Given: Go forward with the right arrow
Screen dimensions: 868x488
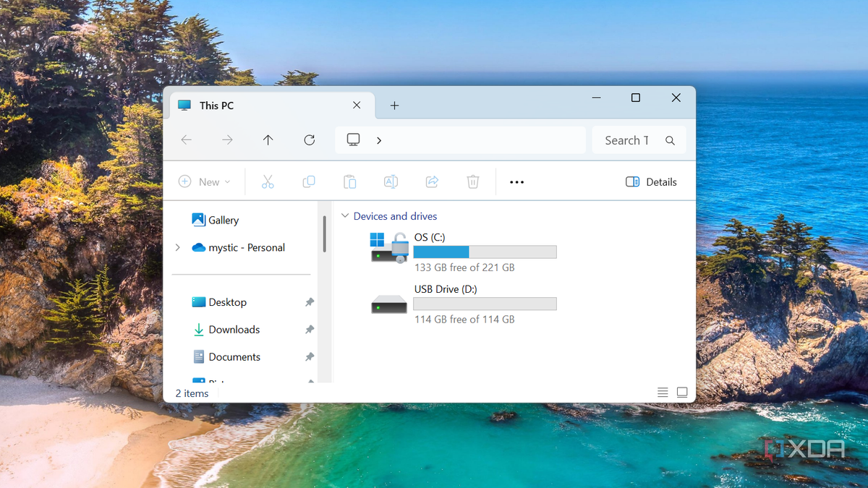Looking at the screenshot, I should pyautogui.click(x=227, y=140).
